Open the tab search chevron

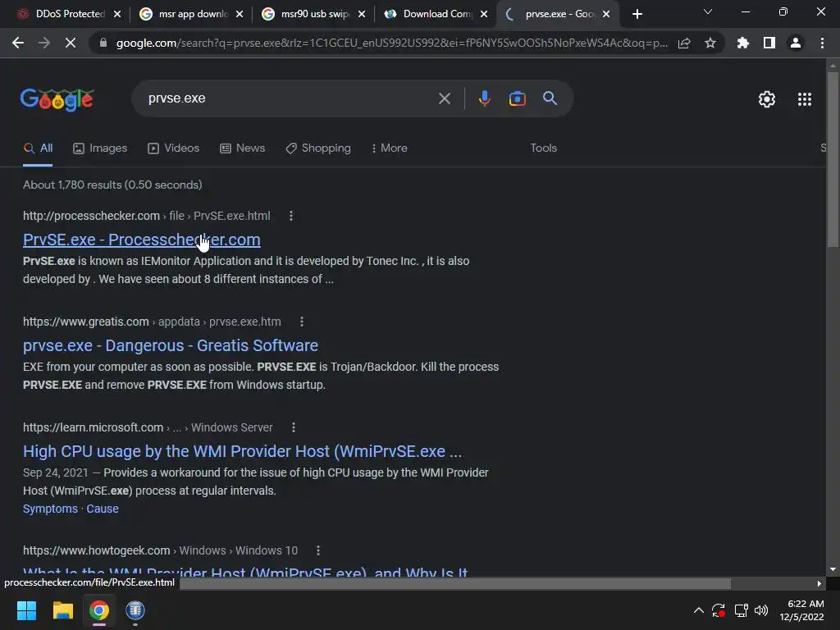click(708, 11)
